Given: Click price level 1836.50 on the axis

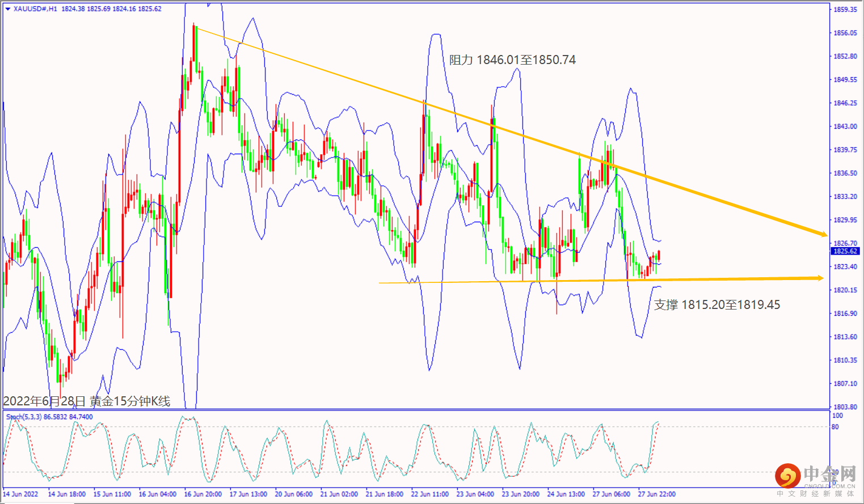Looking at the screenshot, I should pyautogui.click(x=845, y=173).
